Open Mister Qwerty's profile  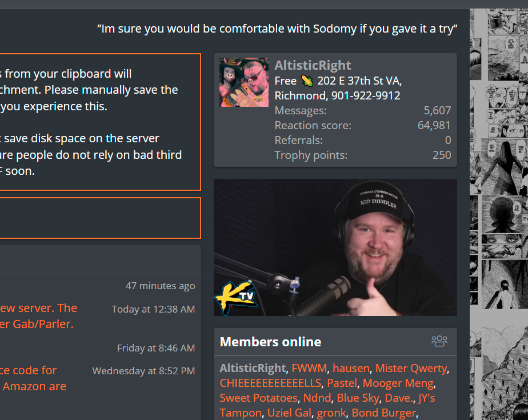pyautogui.click(x=411, y=368)
